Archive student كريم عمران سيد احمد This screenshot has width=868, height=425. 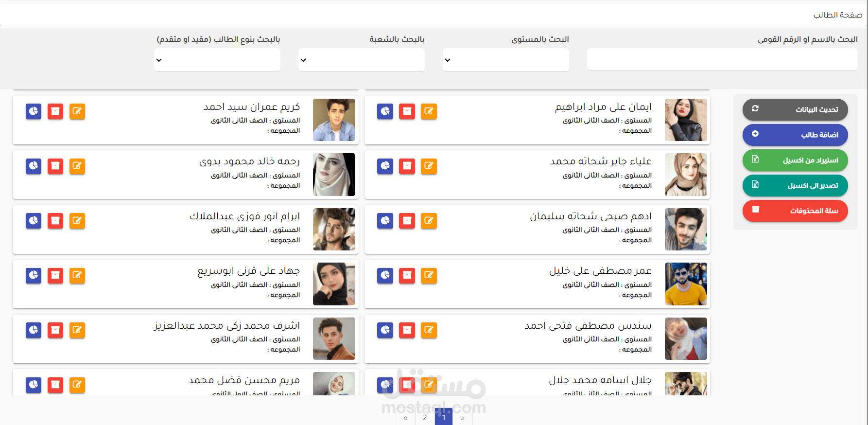pos(55,111)
